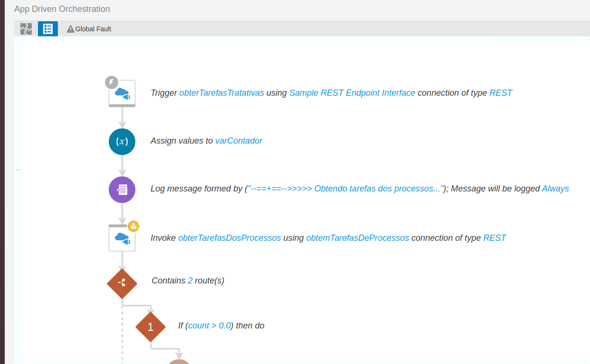
Task: Open obtemTarefasDeProcessos connection link
Action: [358, 238]
